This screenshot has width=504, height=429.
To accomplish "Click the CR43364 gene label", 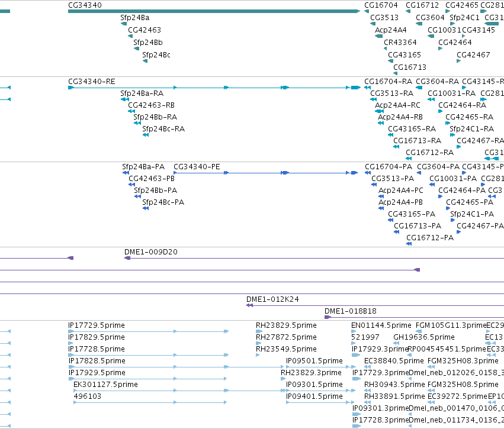I will pyautogui.click(x=400, y=43).
